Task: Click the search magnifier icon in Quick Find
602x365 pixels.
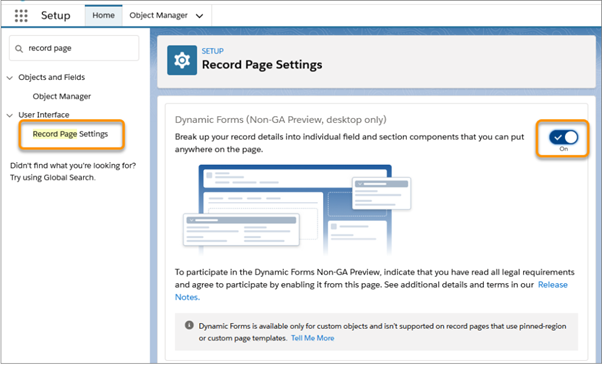Action: pos(18,49)
